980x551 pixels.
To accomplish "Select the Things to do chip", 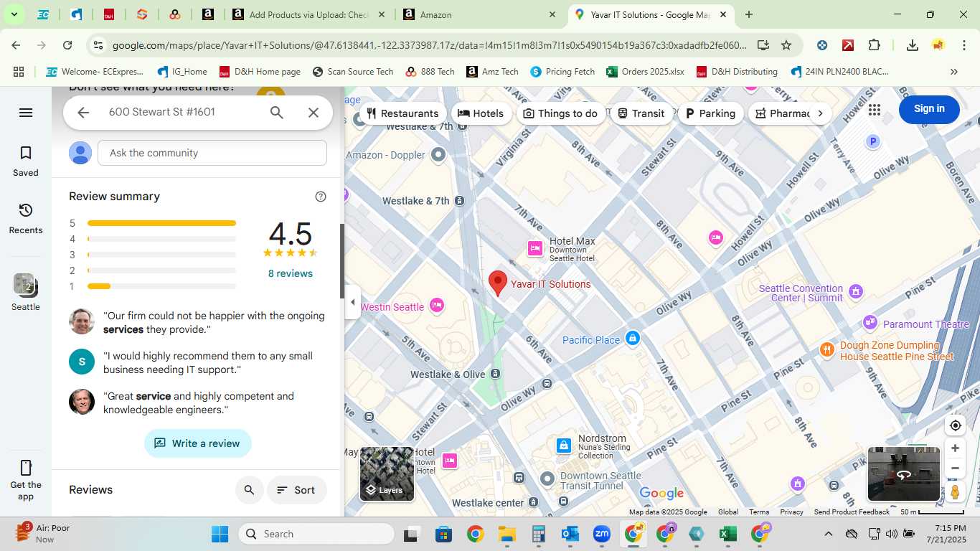I will tap(560, 113).
